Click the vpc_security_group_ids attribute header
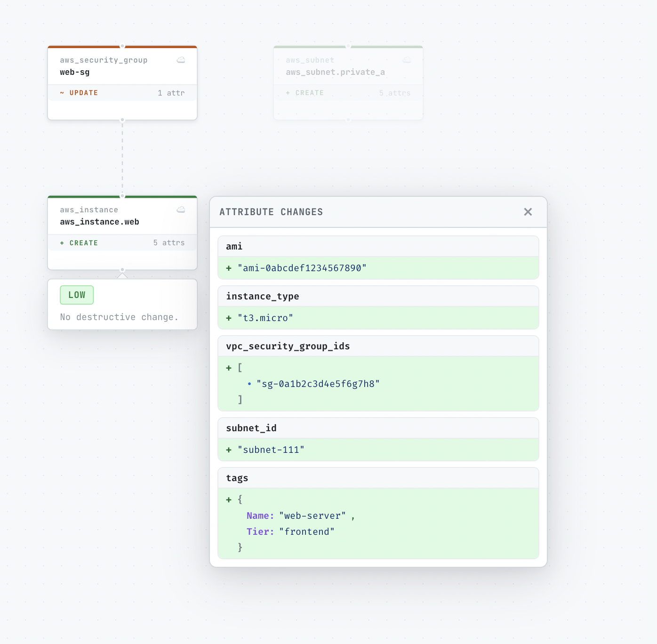The height and width of the screenshot is (644, 657). [x=378, y=346]
